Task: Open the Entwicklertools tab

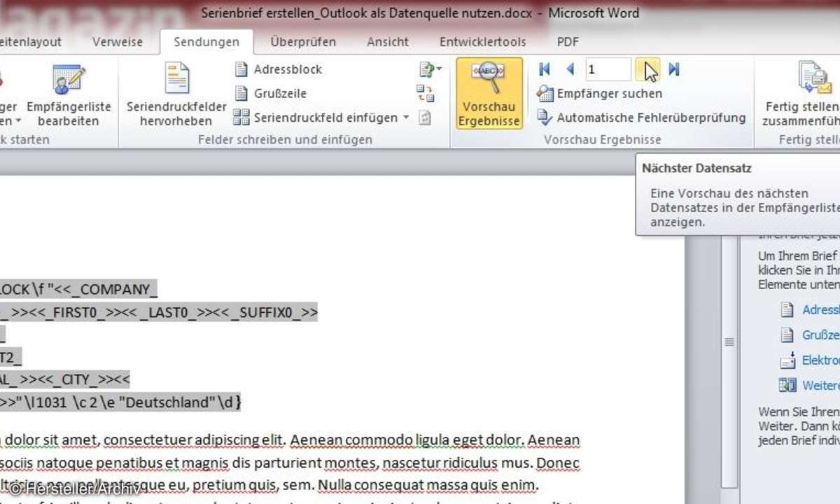Action: [483, 42]
